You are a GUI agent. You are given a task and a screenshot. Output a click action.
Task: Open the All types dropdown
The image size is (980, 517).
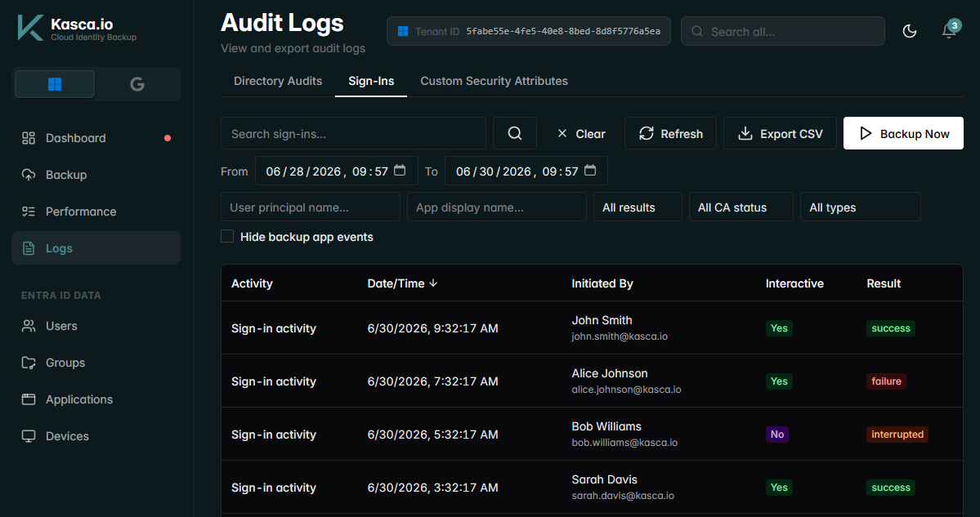tap(860, 207)
